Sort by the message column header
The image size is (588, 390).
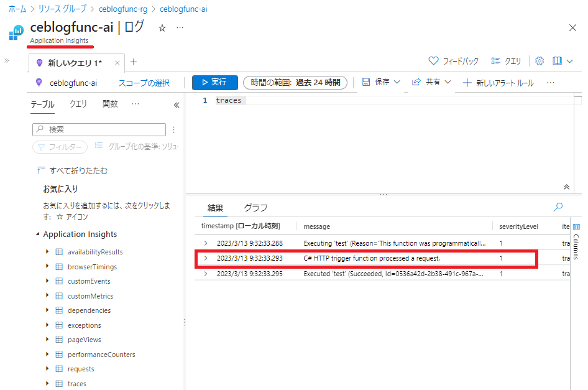tap(316, 226)
